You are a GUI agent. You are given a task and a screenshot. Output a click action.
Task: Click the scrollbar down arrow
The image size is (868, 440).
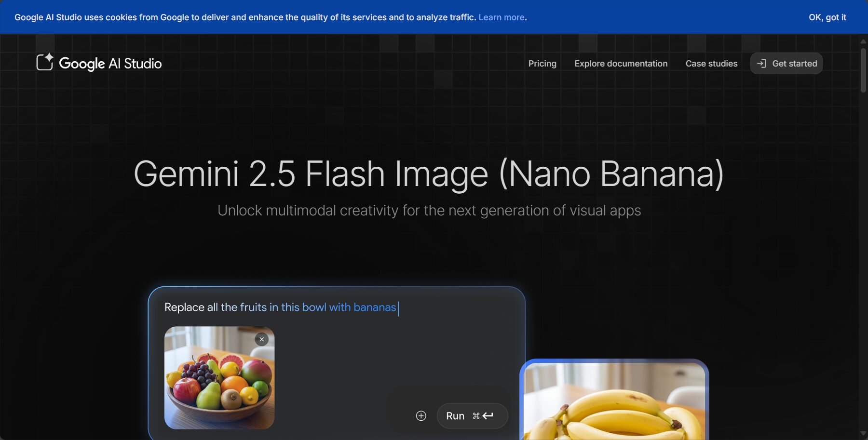coord(863,434)
